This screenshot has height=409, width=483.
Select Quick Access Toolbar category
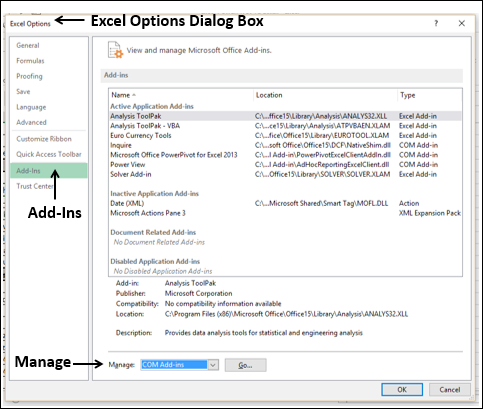pyautogui.click(x=49, y=154)
